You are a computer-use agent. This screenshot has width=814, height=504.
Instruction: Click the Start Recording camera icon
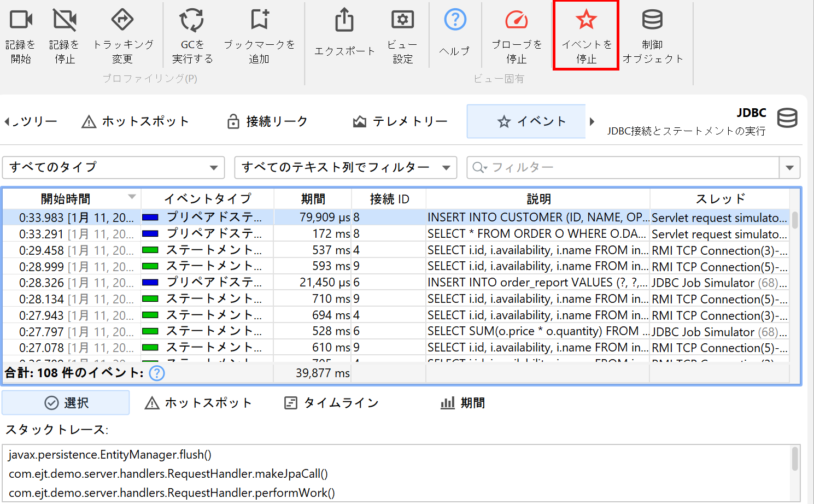[21, 20]
